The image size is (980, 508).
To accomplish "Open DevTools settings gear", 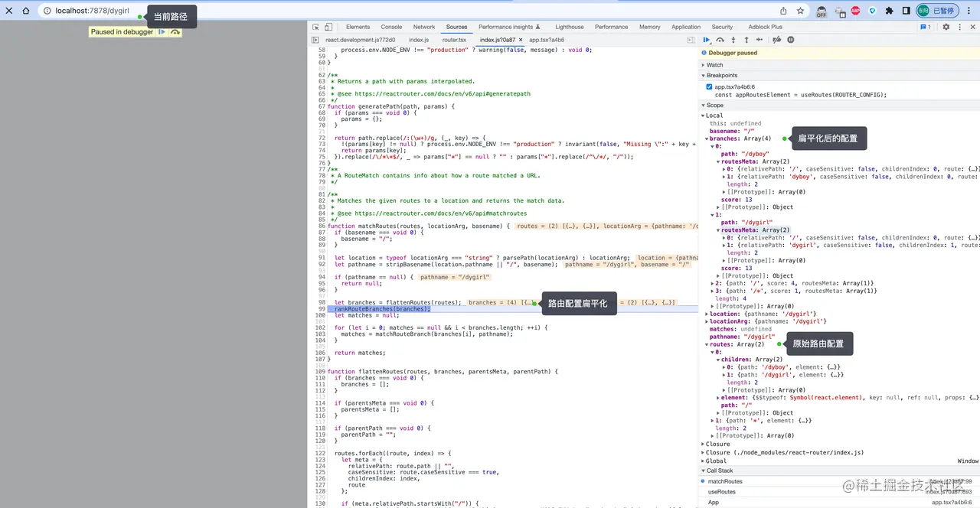I will click(x=946, y=27).
